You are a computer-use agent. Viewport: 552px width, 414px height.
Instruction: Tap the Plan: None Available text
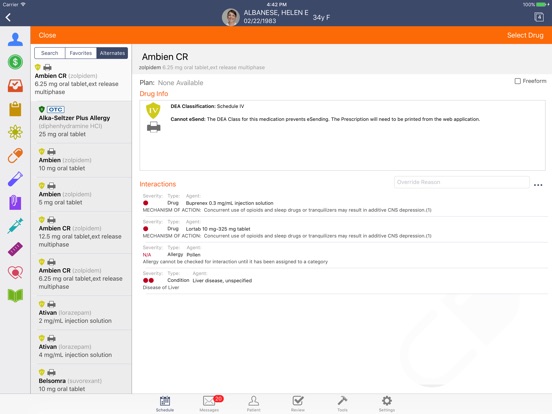coord(171,83)
